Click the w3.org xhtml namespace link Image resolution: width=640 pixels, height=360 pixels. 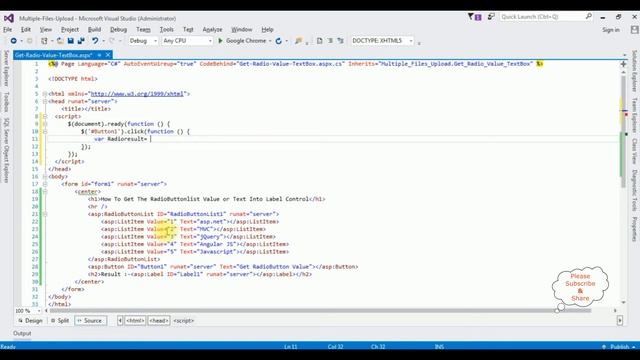point(137,94)
